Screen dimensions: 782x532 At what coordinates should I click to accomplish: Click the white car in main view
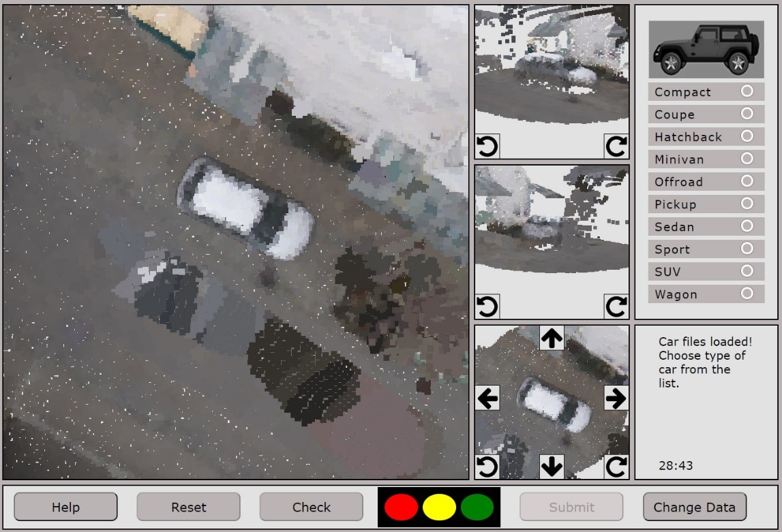click(x=245, y=208)
